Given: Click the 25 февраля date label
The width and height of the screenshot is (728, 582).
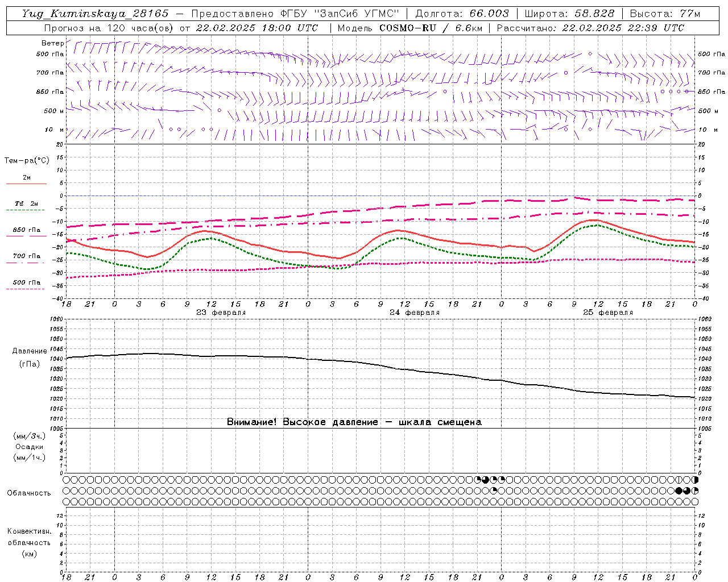Looking at the screenshot, I should tap(608, 313).
